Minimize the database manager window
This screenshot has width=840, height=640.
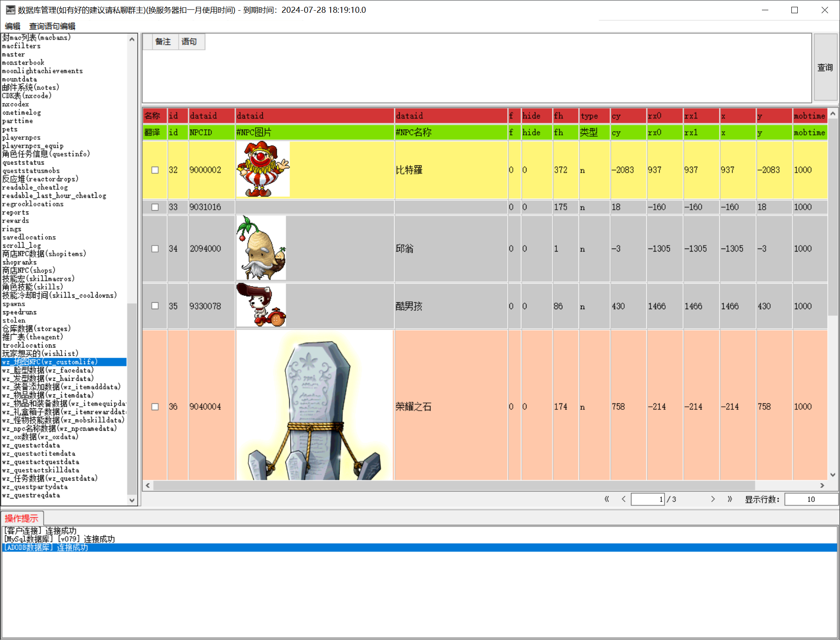click(765, 10)
